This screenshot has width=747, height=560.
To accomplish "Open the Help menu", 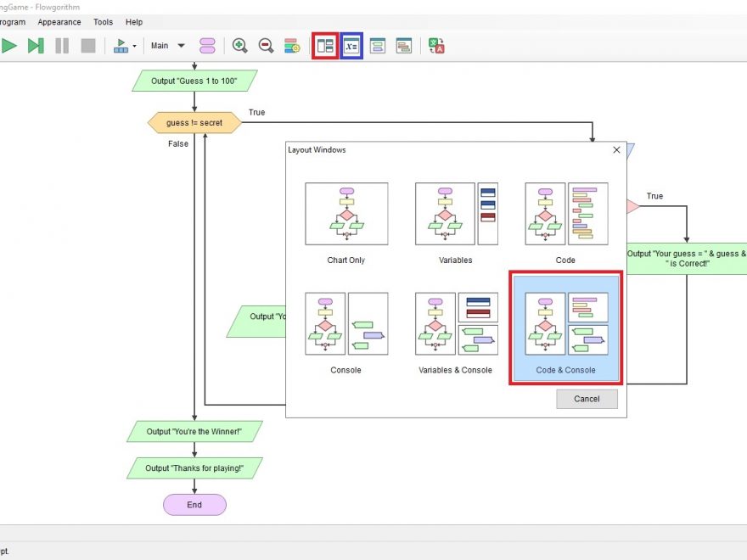I will (134, 22).
